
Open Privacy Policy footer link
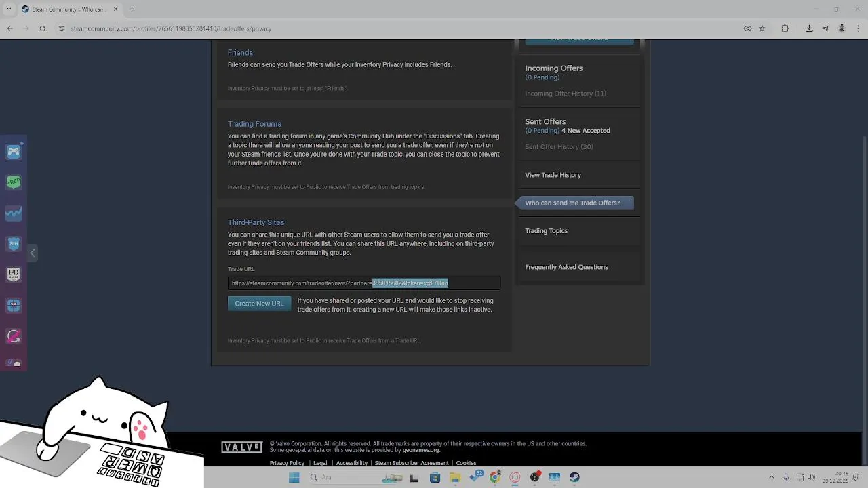[287, 463]
